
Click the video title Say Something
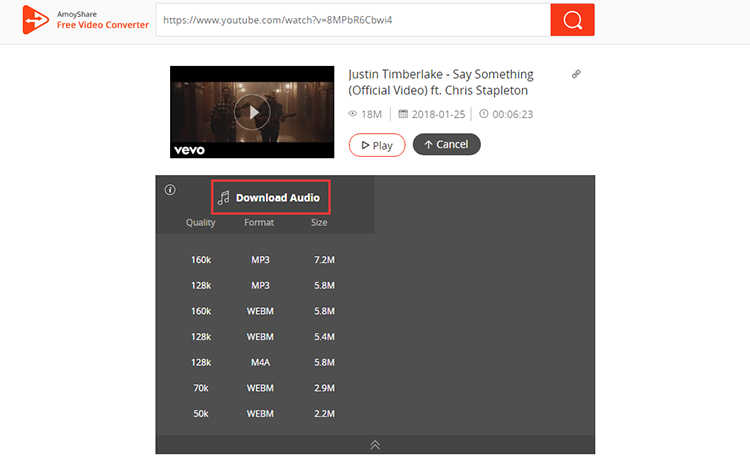pos(441,82)
